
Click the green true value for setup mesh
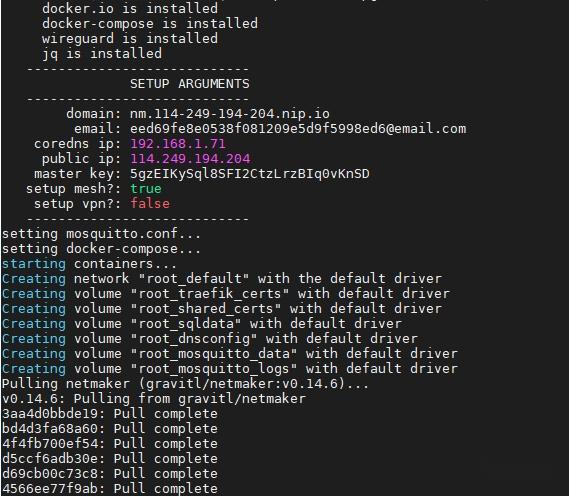click(146, 189)
